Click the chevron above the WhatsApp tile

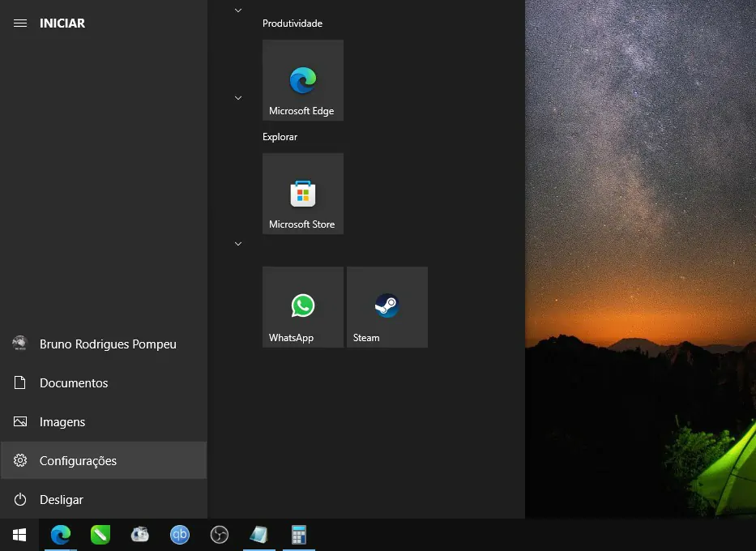(x=238, y=244)
